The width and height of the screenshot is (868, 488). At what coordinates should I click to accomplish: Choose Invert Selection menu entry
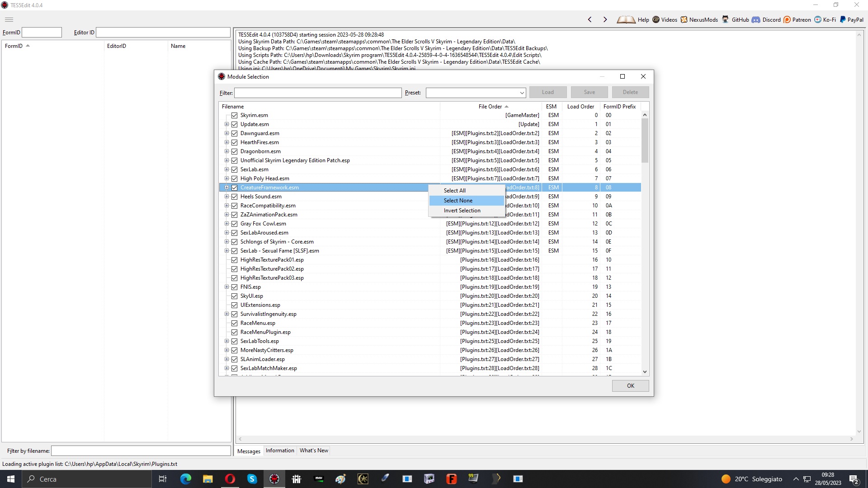pos(467,211)
